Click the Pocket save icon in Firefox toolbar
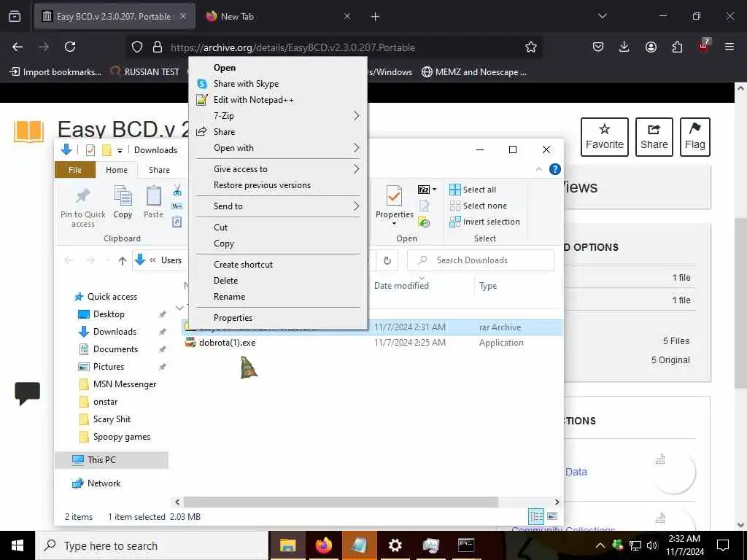The image size is (747, 560). pos(598,47)
